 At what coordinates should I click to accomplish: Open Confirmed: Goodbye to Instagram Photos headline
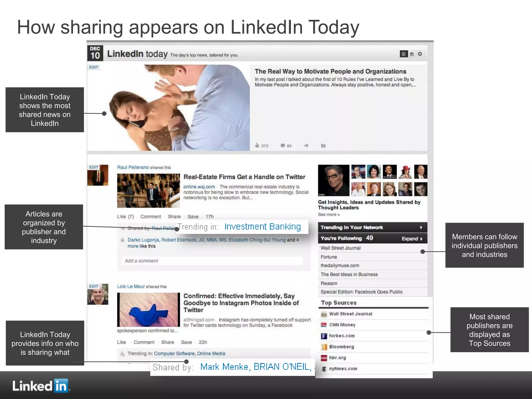241,303
